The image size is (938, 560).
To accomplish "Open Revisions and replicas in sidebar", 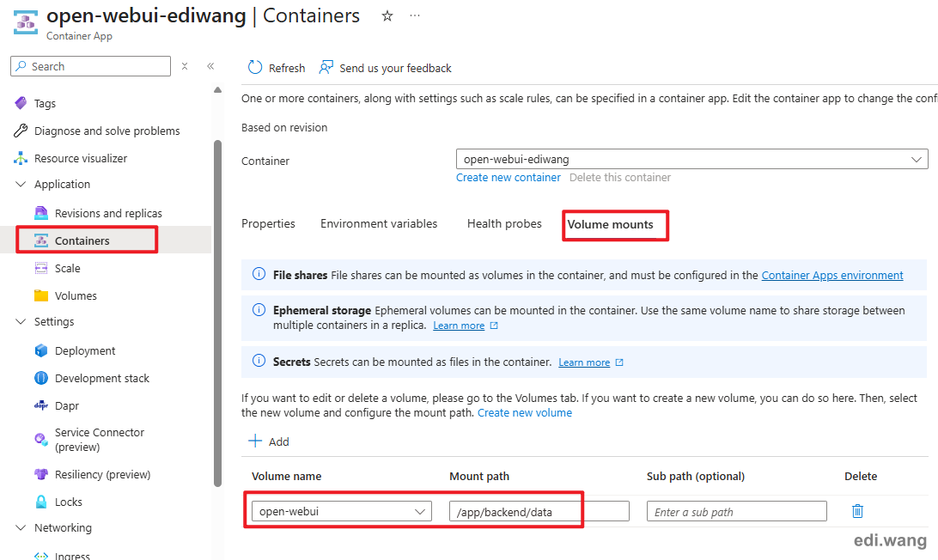I will 108,213.
